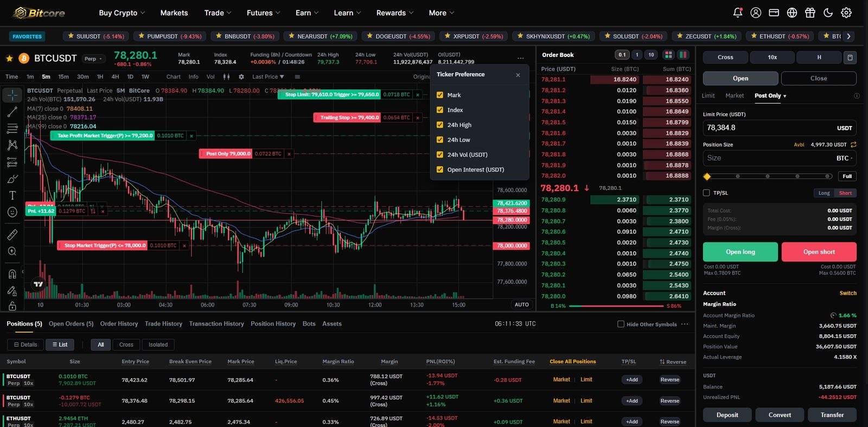This screenshot has width=868, height=427.
Task: Open the gift box rewards icon
Action: 810,12
